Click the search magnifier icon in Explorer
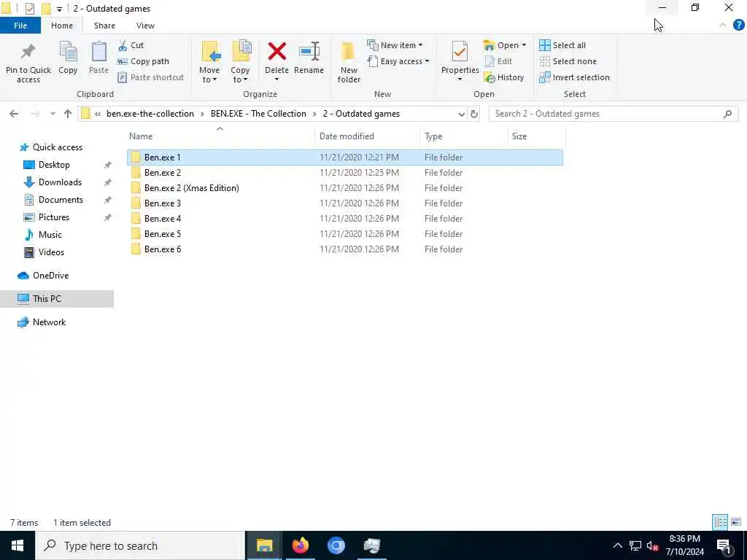Screen dimensions: 747x560 tap(727, 114)
